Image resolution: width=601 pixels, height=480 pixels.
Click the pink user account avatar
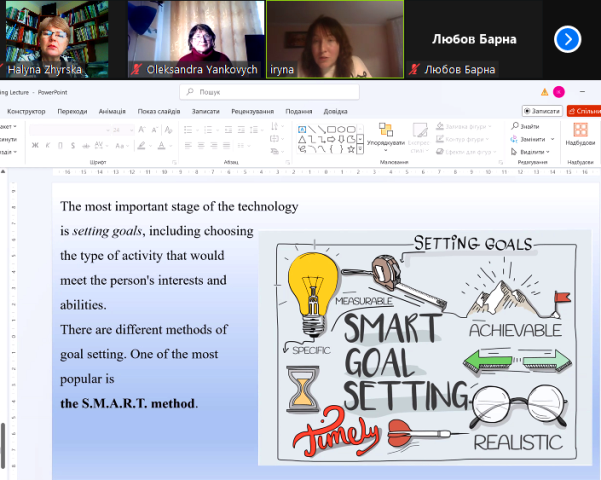[x=558, y=92]
